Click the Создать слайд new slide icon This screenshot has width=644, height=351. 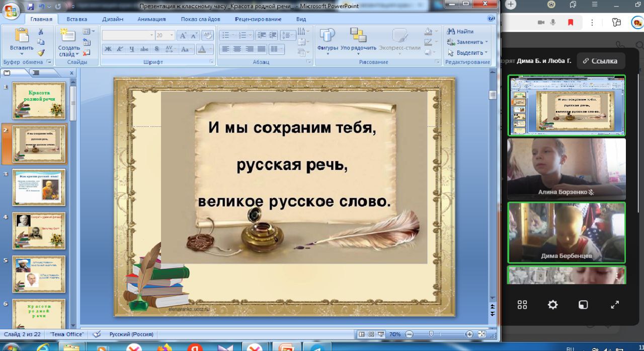pos(67,34)
